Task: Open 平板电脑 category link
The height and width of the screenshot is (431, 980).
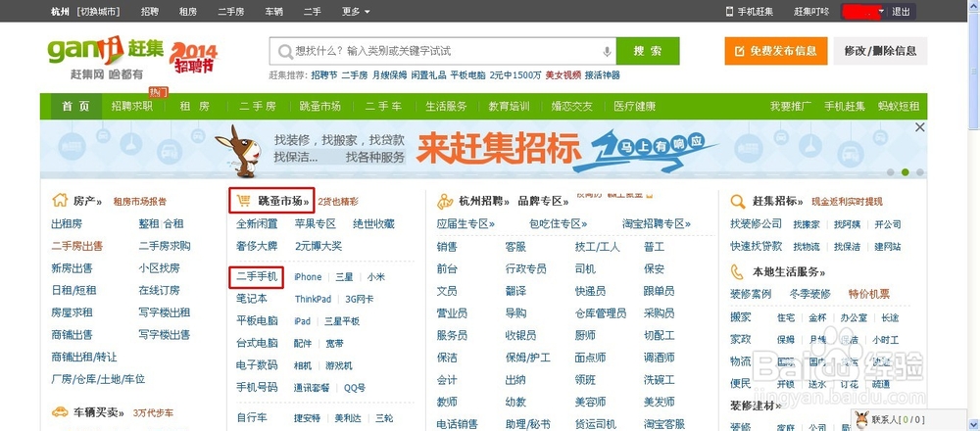Action: (x=257, y=321)
